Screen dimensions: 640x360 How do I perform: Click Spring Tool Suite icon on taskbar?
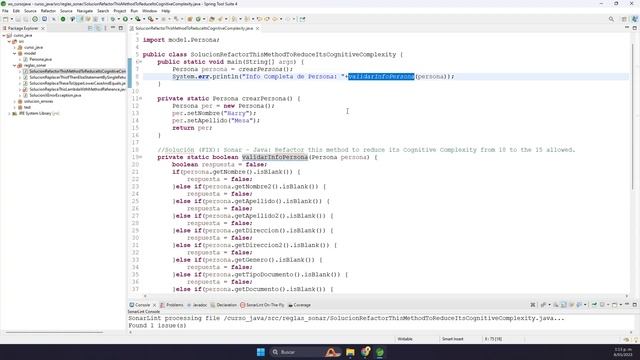380,352
